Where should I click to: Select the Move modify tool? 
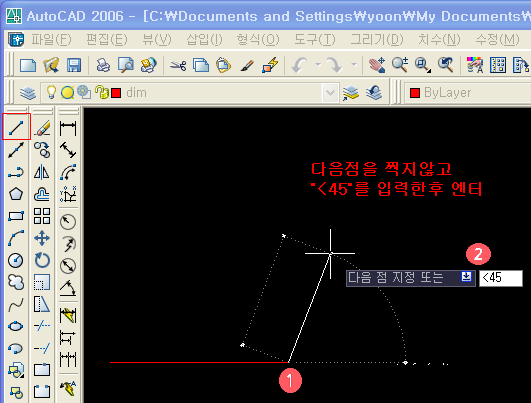tap(42, 238)
